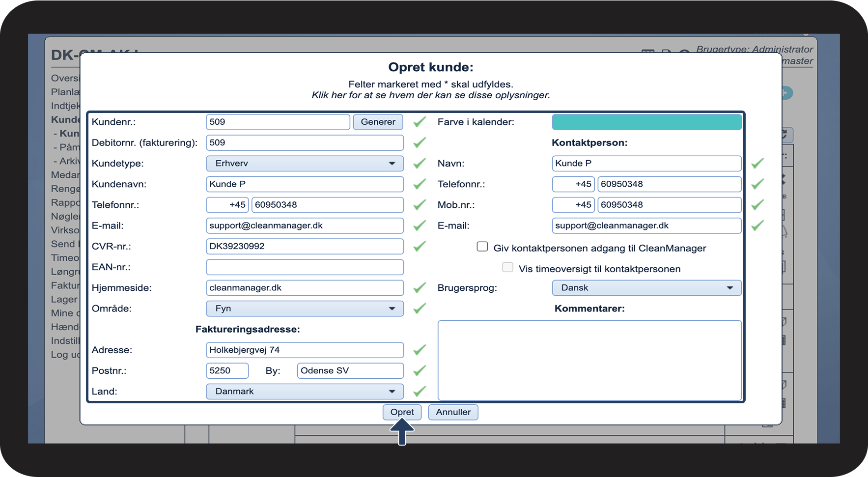Tick the Vis timeoversigt til kontaktpersonen checkbox
This screenshot has width=868, height=477.
507,267
